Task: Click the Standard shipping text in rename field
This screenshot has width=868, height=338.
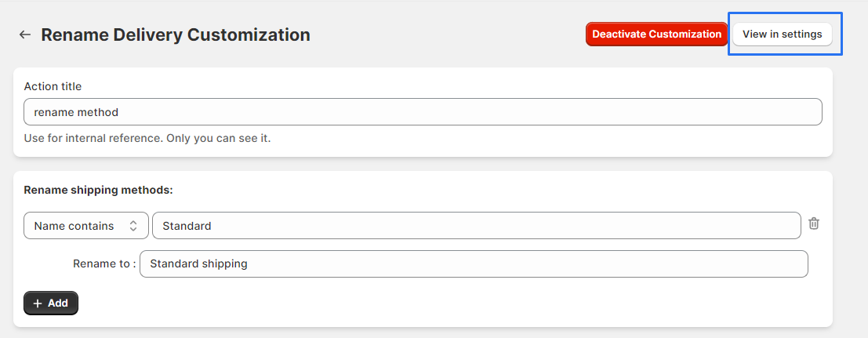Action: pos(198,263)
